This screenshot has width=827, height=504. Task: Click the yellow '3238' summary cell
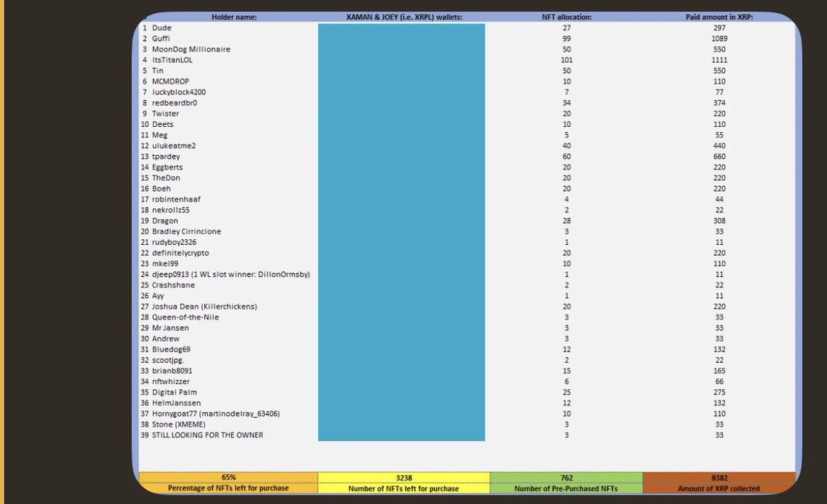point(403,478)
